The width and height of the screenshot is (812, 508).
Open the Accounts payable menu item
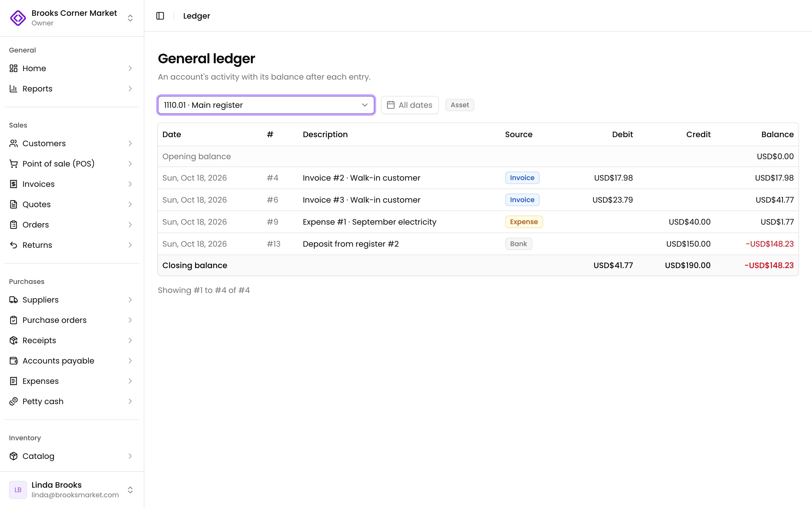pyautogui.click(x=72, y=361)
